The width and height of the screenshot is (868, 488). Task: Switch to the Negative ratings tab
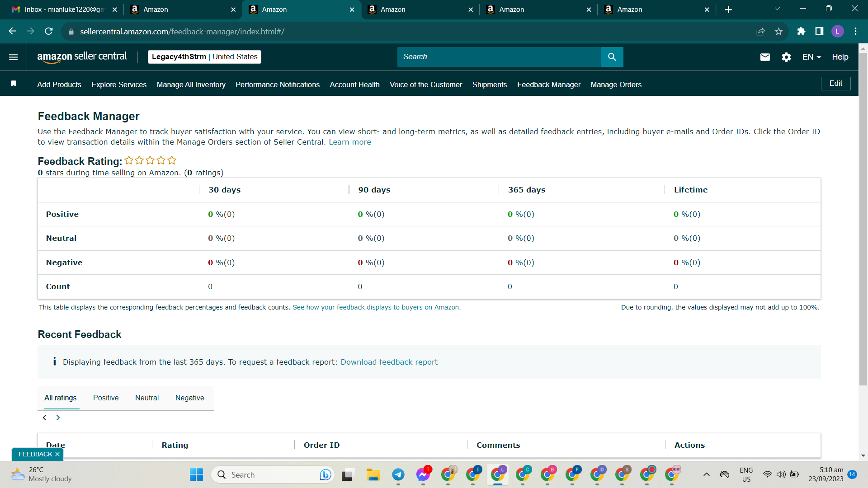(190, 398)
